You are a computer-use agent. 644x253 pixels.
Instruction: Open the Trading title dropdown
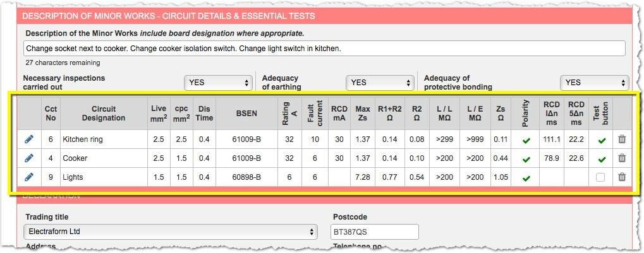coord(171,232)
